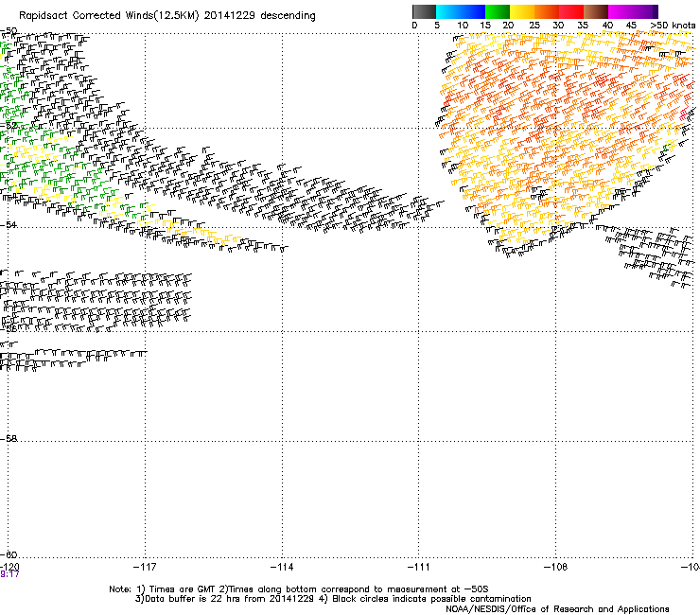This screenshot has height=615, width=700.
Task: Click the legend tick label '25'
Action: 534,26
